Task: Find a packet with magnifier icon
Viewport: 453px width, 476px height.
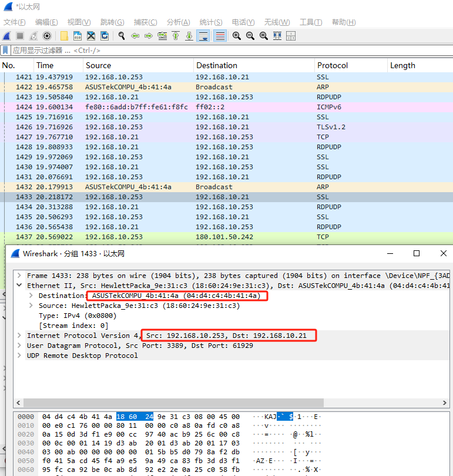Action: tap(122, 36)
